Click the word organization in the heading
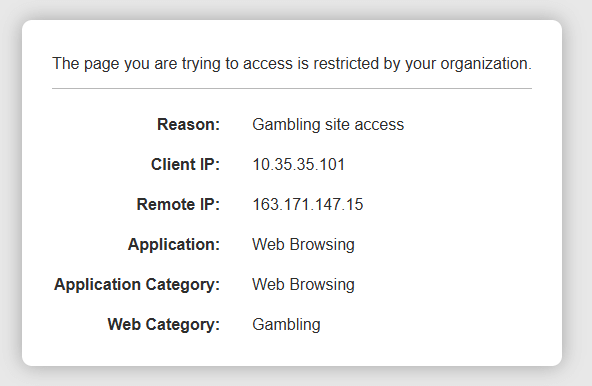 point(486,65)
